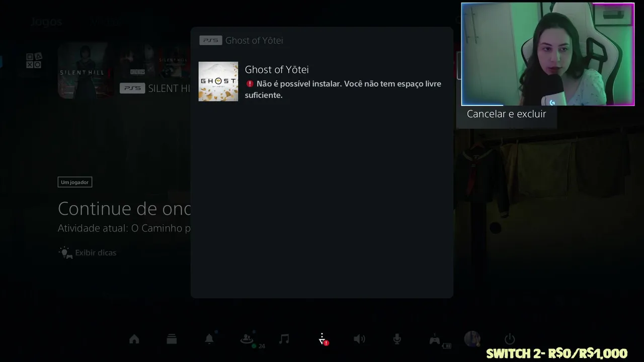The image size is (644, 362).
Task: Select the Ghost of Yōtei game thumbnail
Action: pyautogui.click(x=218, y=81)
